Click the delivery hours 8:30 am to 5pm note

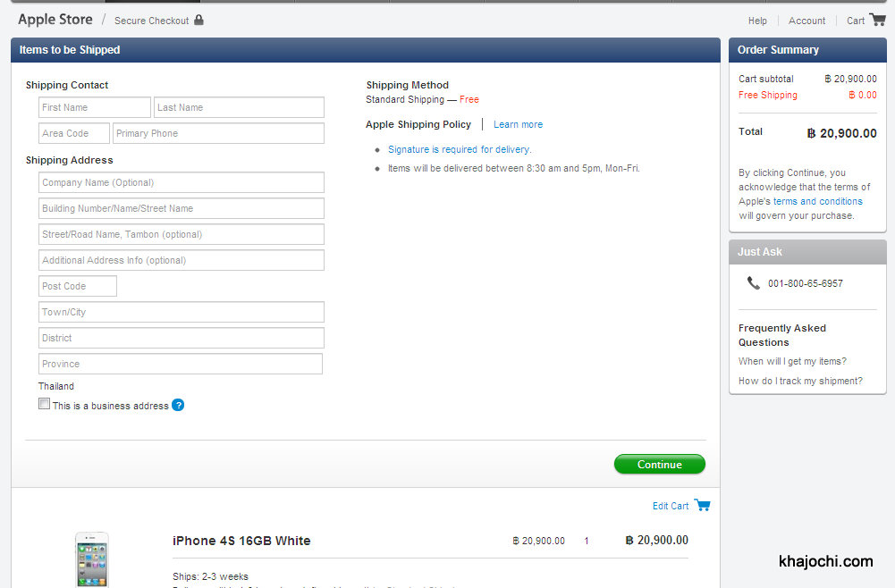[x=514, y=168]
